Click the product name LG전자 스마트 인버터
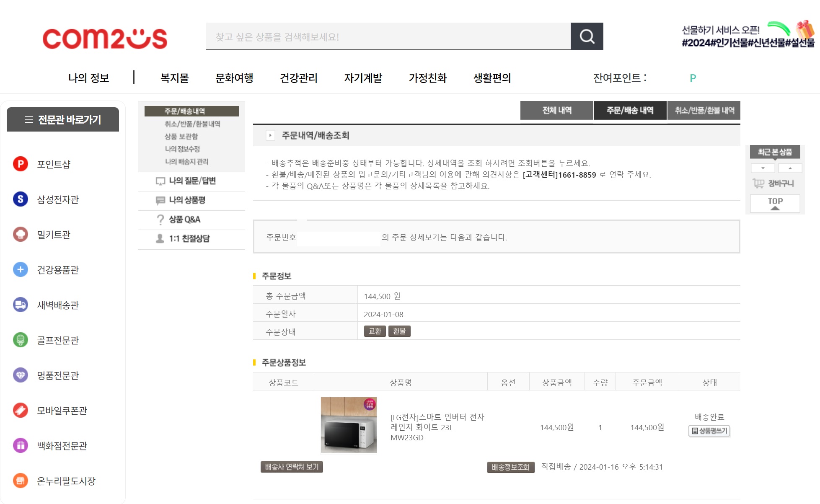This screenshot has height=504, width=820. (x=437, y=427)
